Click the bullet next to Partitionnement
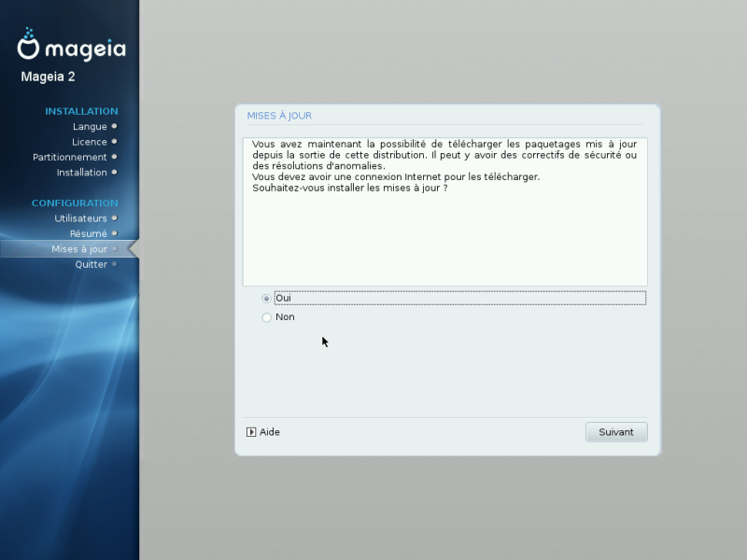 (x=114, y=157)
